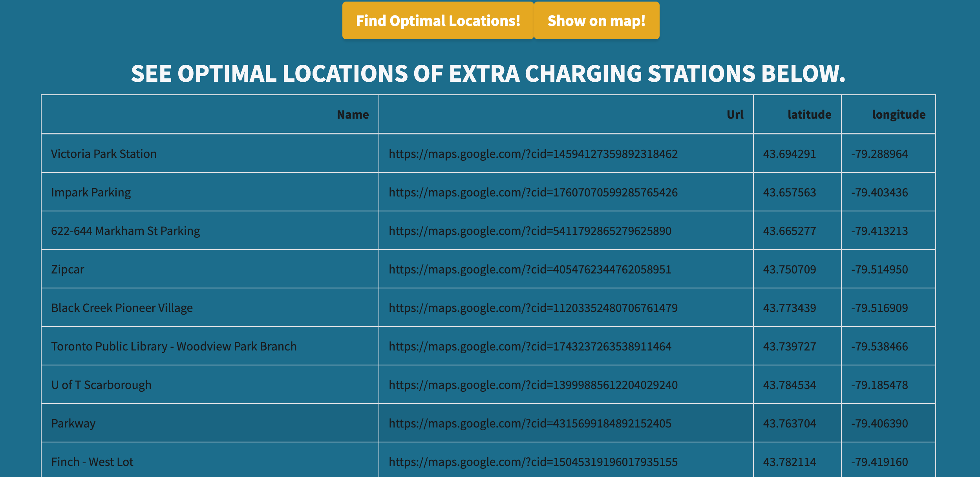Image resolution: width=980 pixels, height=477 pixels.
Task: Click the Parkway name cell
Action: pyautogui.click(x=210, y=423)
